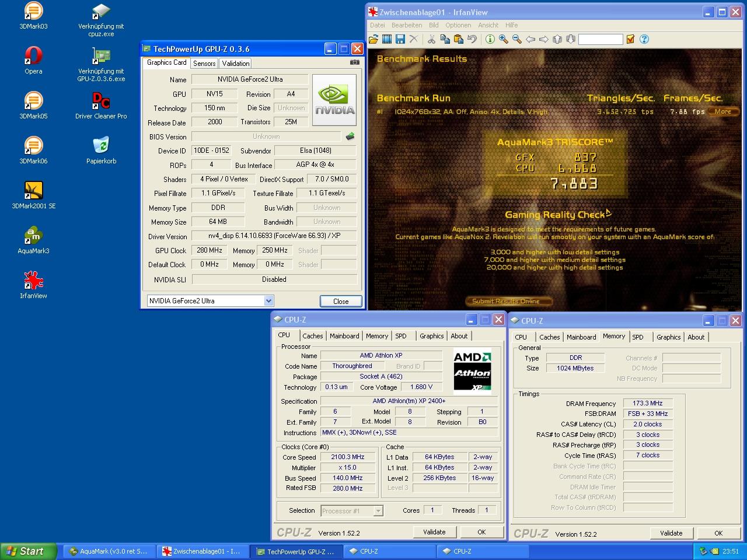Screen dimensions: 747x560
Task: Click the Save disk icon in IrfanView
Action: (400, 39)
